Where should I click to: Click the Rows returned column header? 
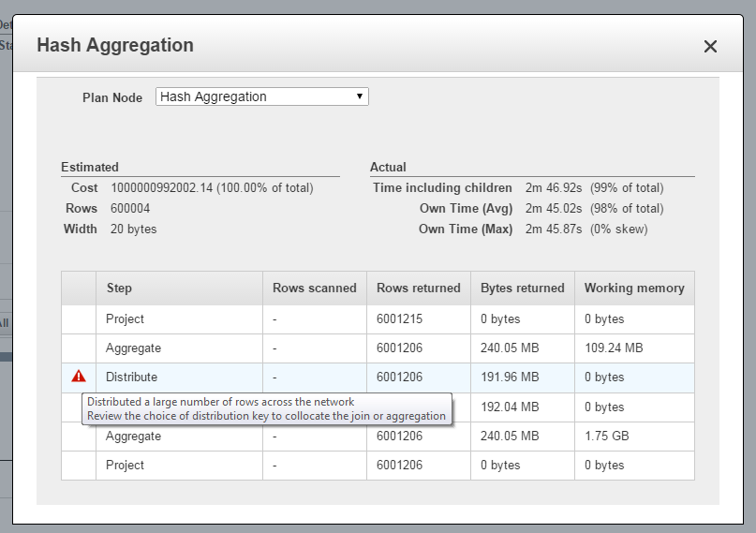pyautogui.click(x=418, y=289)
